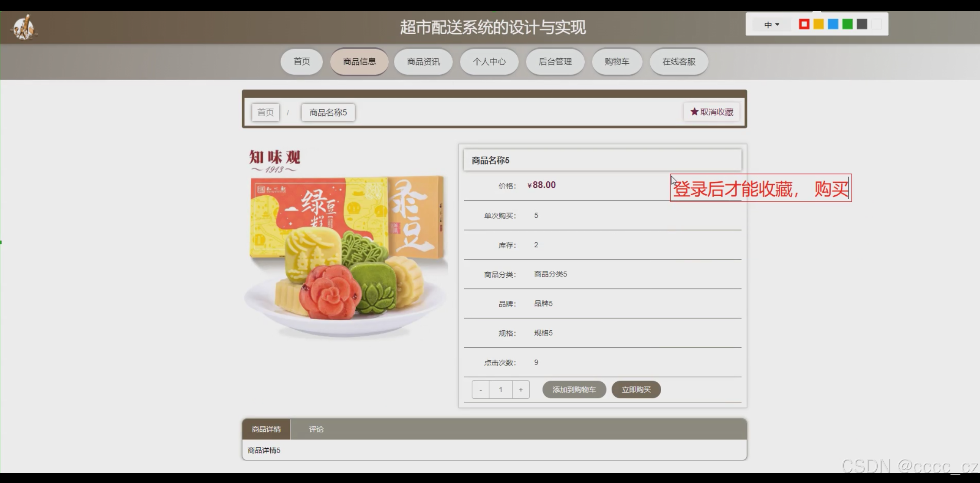Screen dimensions: 980x483
Task: Click the site logo in header
Action: (24, 28)
